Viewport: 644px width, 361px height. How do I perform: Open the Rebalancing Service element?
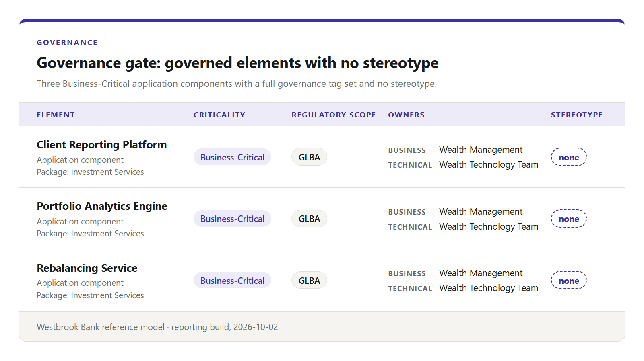tap(87, 268)
